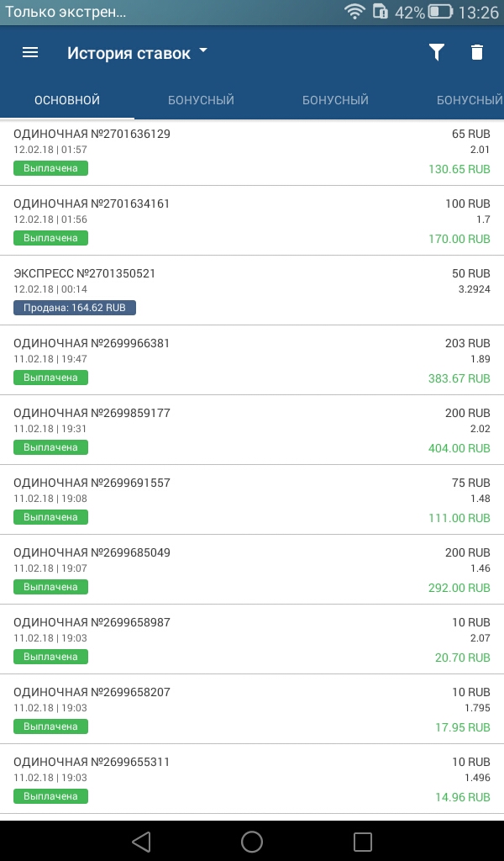The image size is (504, 861).
Task: Switch to the first Бонусный tab
Action: click(x=201, y=100)
